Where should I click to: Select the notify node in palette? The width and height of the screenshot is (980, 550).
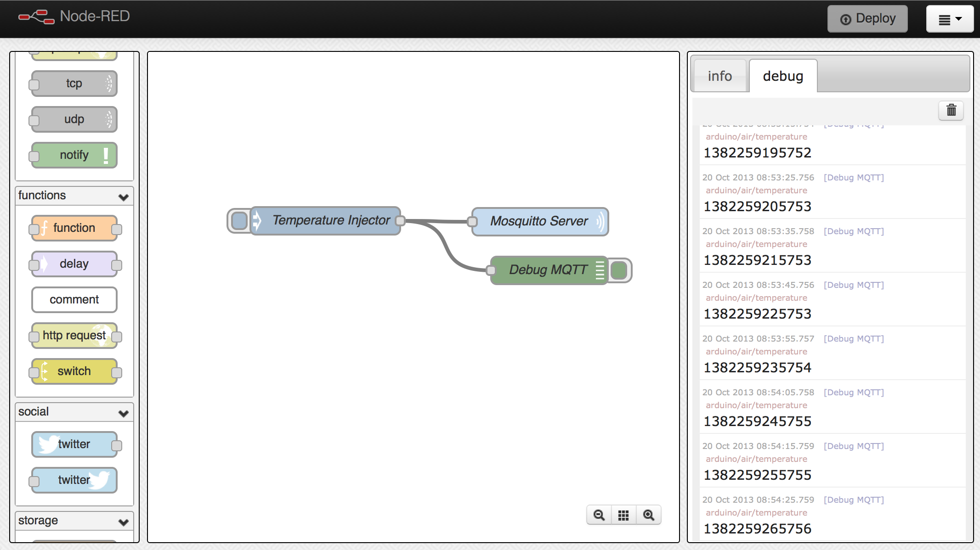pos(74,155)
